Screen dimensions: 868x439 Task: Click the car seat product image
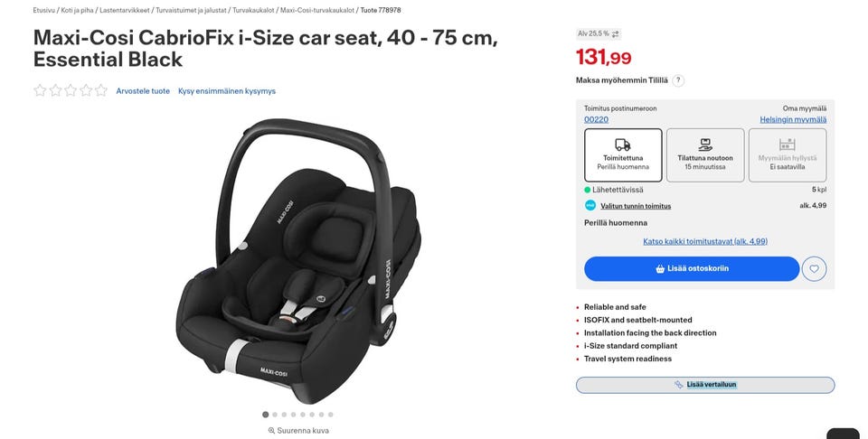(x=299, y=262)
